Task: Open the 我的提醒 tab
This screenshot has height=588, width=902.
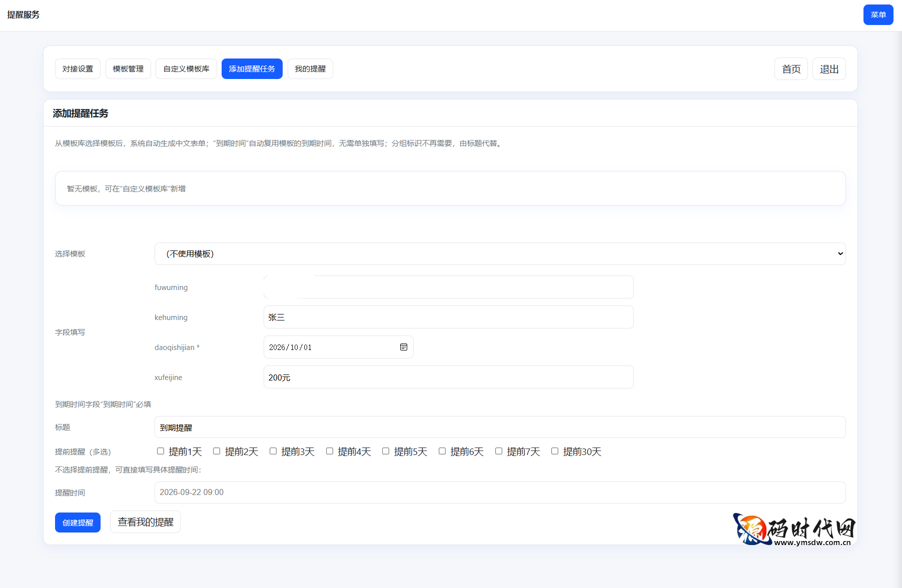Action: (310, 69)
